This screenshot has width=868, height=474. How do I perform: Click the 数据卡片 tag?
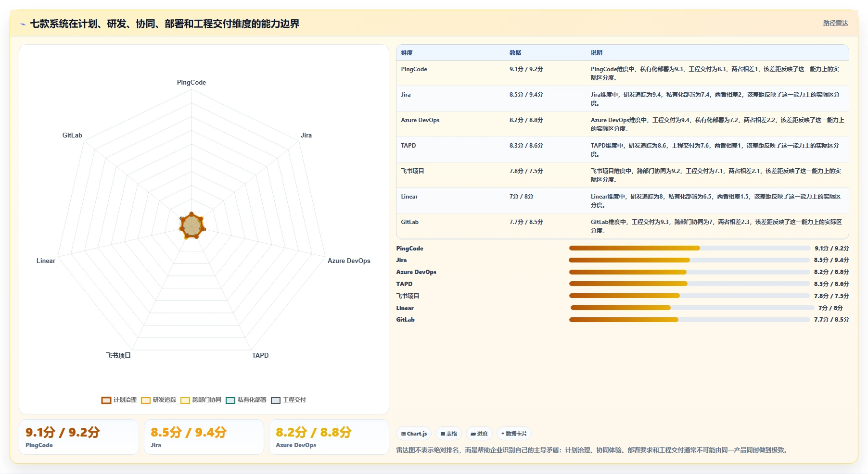[514, 434]
